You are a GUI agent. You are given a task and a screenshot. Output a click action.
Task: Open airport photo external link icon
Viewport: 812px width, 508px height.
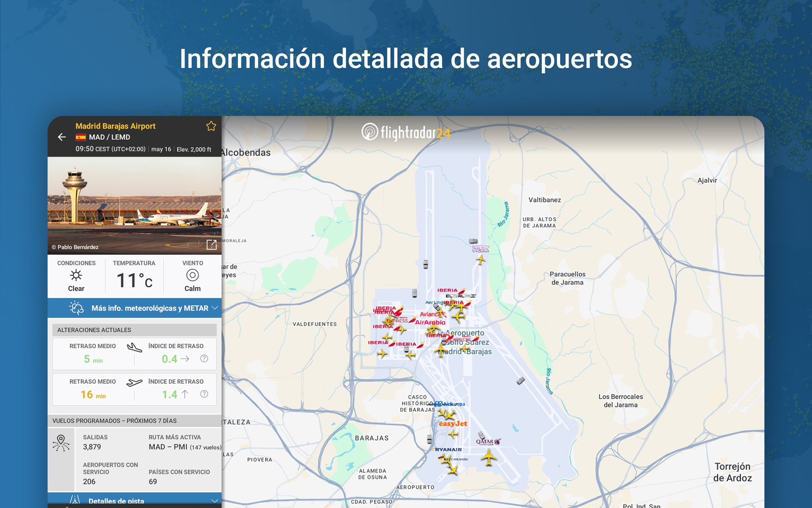211,244
